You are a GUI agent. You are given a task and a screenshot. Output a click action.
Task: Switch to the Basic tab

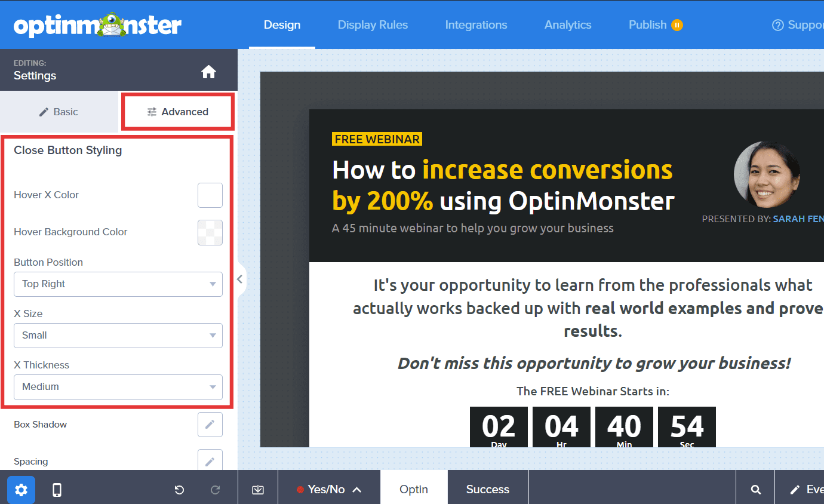(x=59, y=112)
